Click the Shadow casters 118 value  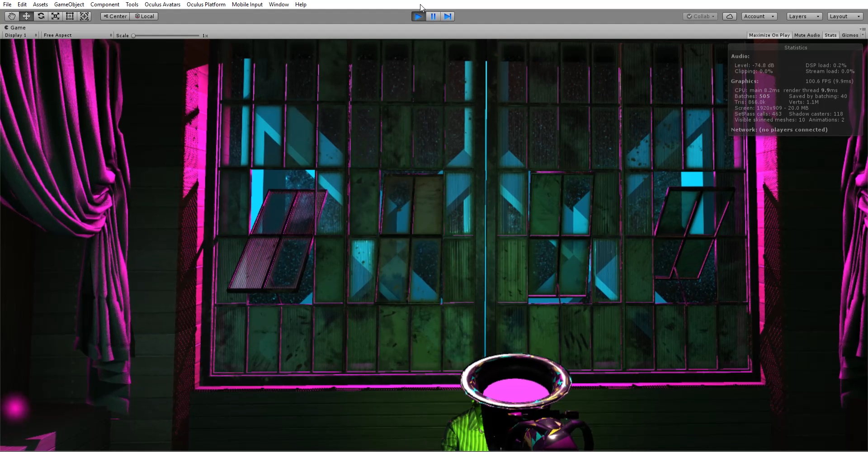click(816, 114)
